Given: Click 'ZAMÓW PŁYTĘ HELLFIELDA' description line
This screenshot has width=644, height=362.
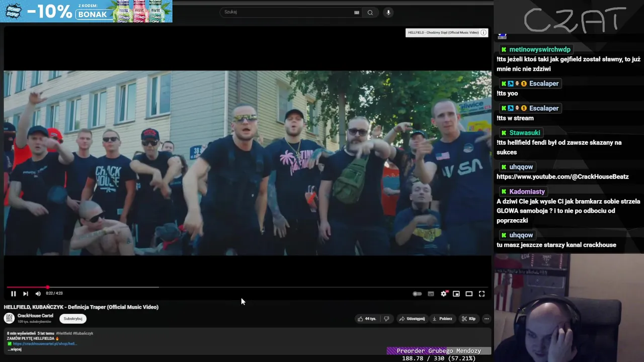Looking at the screenshot, I should pos(33,339).
